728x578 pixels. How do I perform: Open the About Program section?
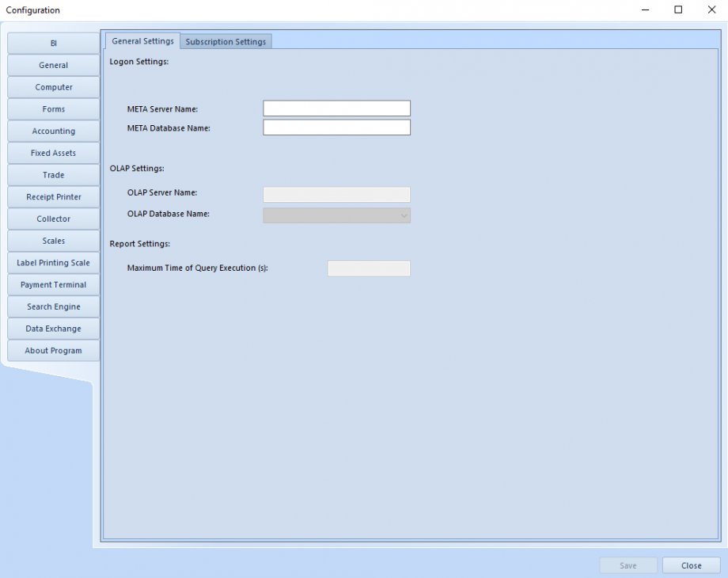53,350
